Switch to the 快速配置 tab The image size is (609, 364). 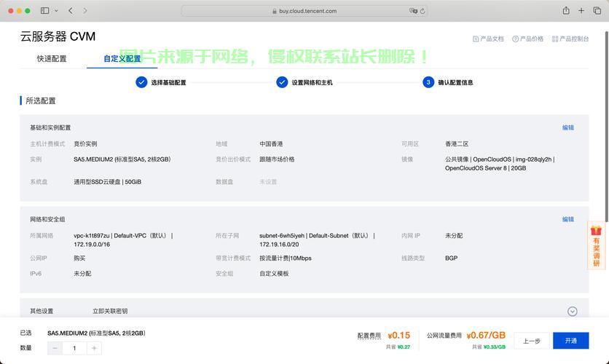52,58
